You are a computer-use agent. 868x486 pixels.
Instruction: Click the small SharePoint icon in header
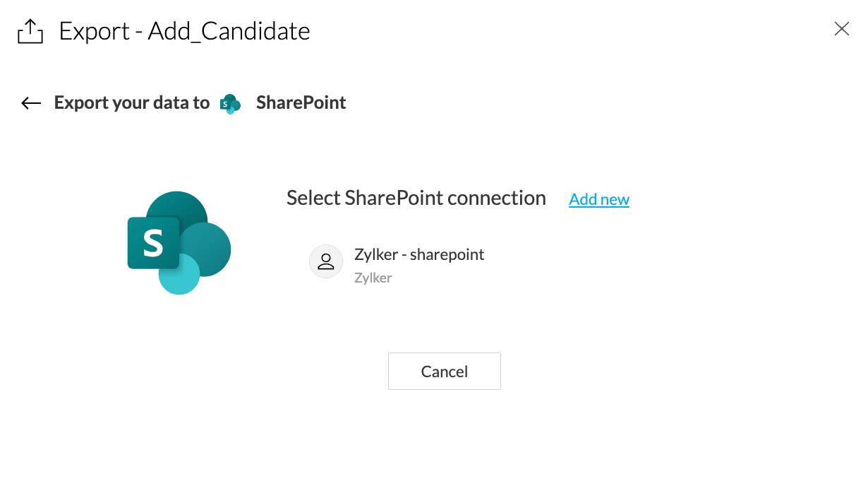coord(230,104)
